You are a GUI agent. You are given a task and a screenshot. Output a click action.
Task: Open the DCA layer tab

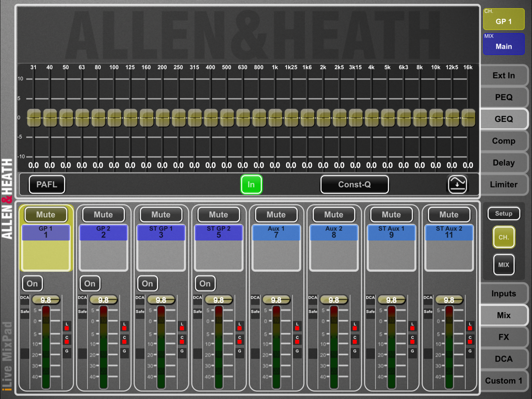504,359
